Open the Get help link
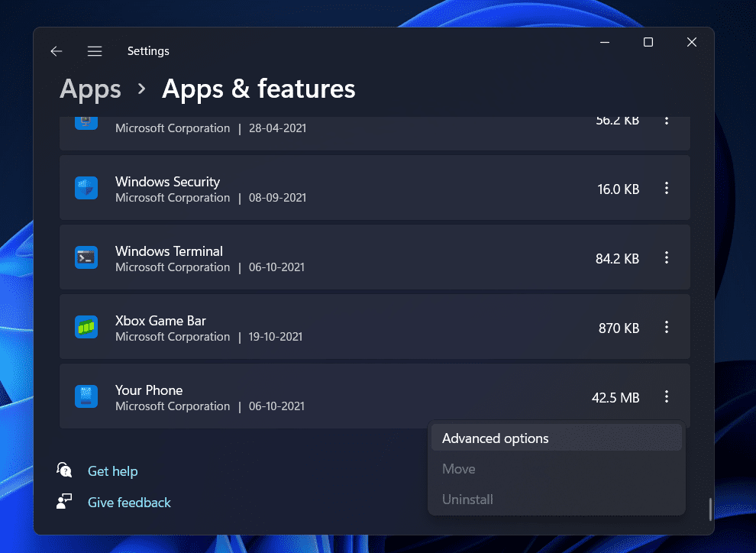 point(113,471)
